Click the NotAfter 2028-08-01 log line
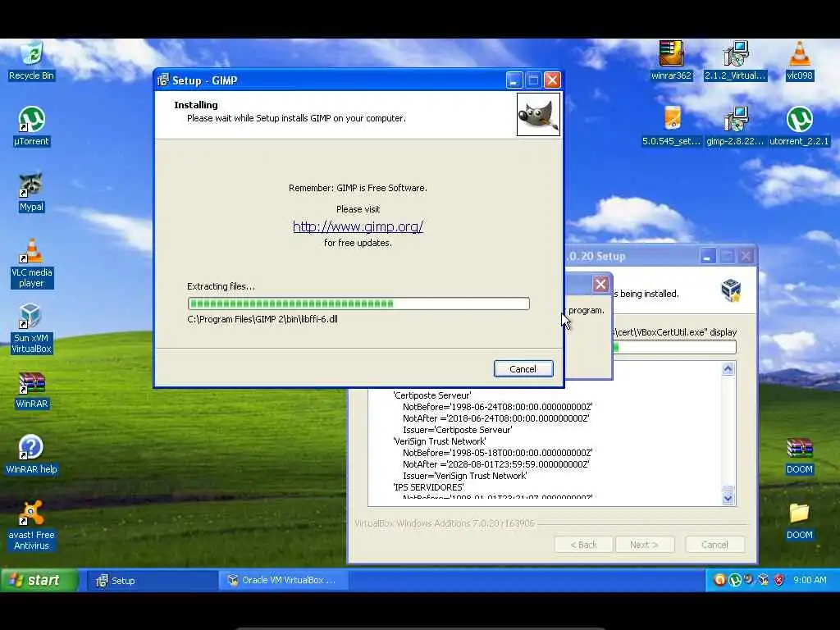840x630 pixels. pyautogui.click(x=496, y=464)
